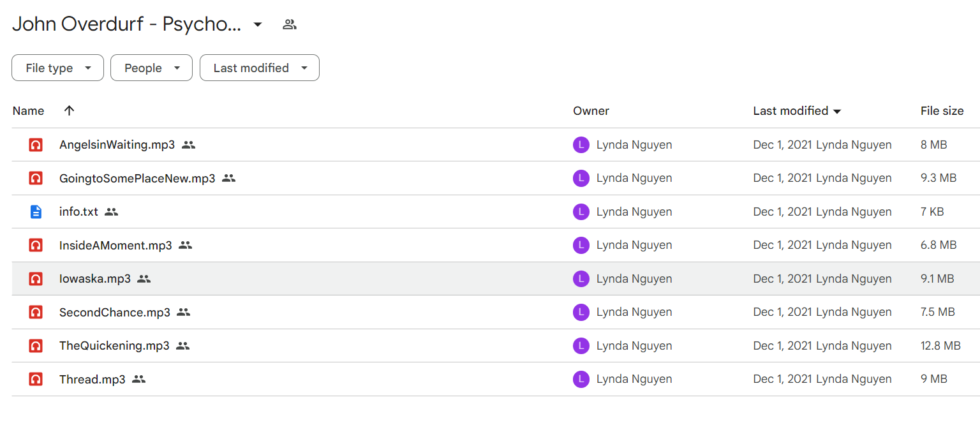Select the SecondChance.mp3 file name
Screen dimensions: 980x439
[x=115, y=312]
